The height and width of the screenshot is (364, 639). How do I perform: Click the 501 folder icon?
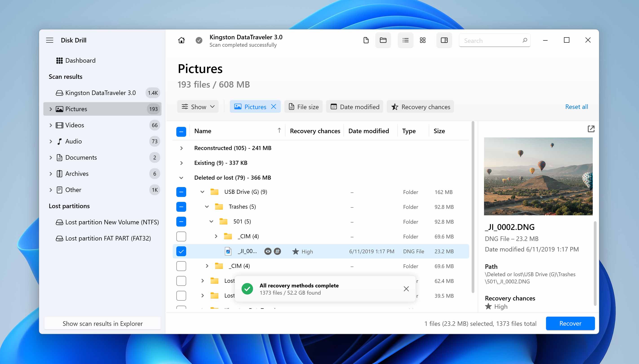click(223, 221)
